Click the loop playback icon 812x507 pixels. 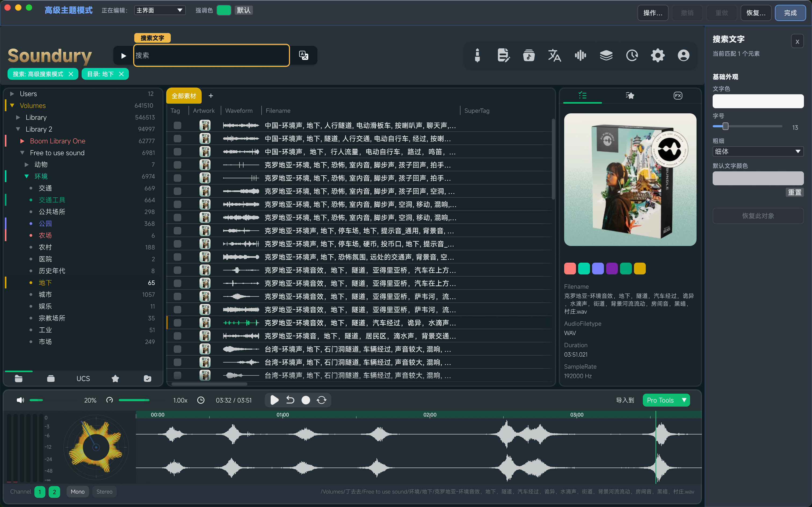321,400
